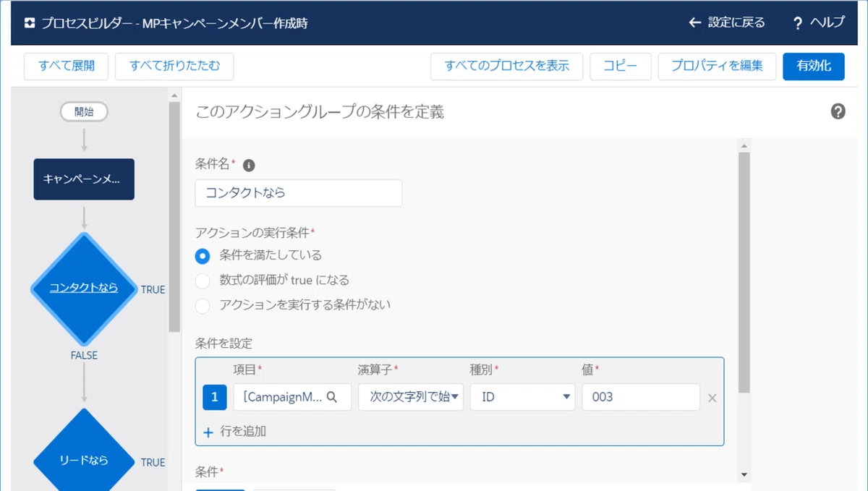Screen dimensions: 868x491
Task: Click the 条件名 input field コンタクトなら
Action: (299, 193)
